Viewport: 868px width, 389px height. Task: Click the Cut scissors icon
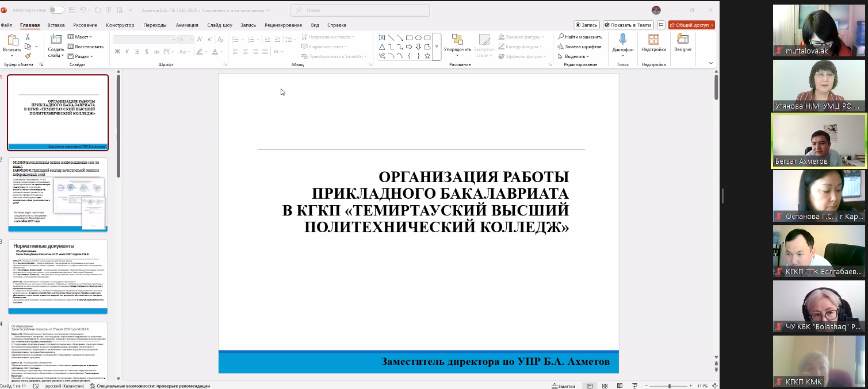[x=28, y=37]
